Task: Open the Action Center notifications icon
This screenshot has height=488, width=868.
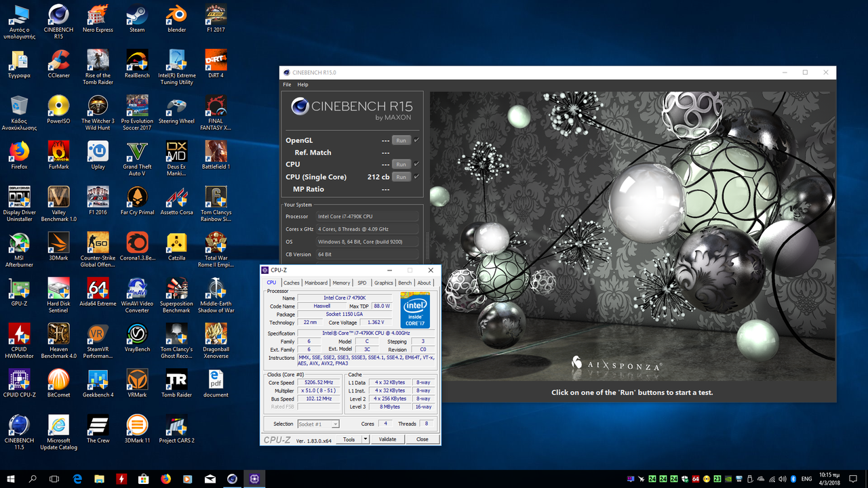Action: 854,479
